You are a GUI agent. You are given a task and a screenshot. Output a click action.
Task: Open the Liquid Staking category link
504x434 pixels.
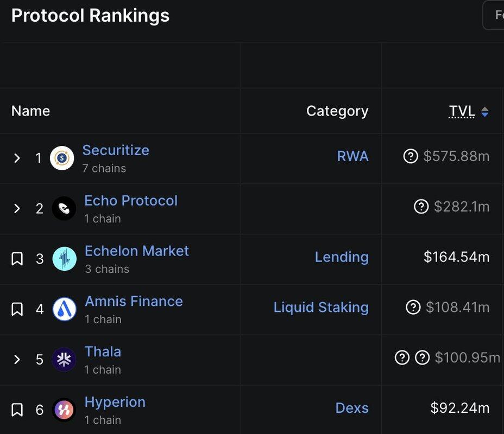[320, 308]
